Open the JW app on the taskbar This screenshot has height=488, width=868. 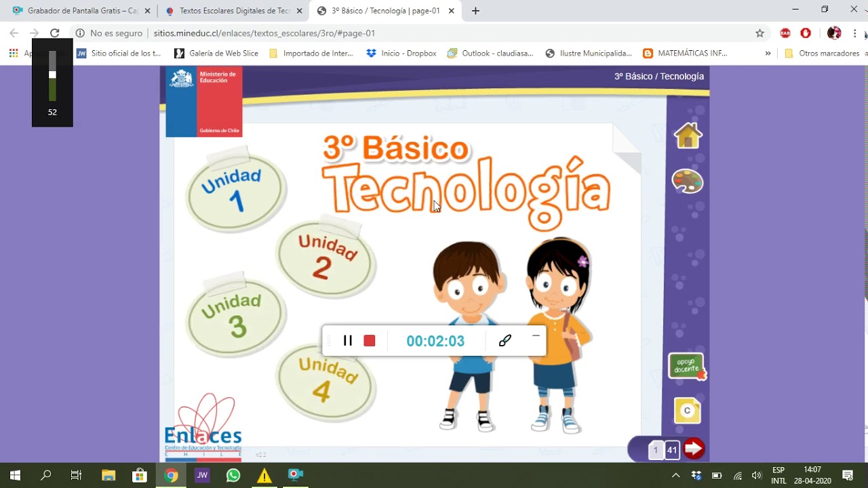202,475
